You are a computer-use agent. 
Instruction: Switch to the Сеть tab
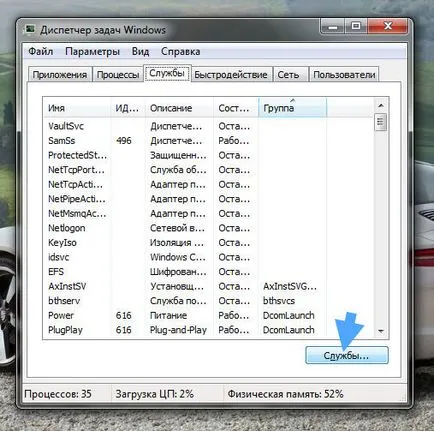[288, 74]
